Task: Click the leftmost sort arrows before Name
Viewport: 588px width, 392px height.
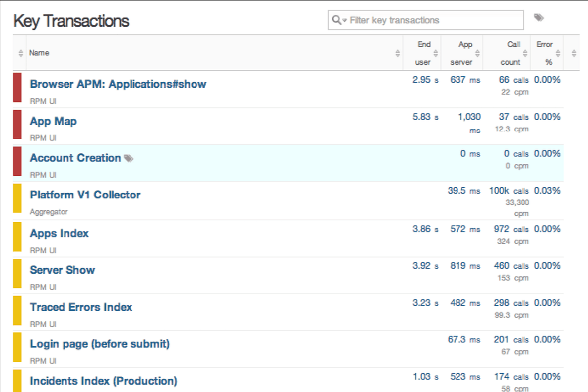Action: pyautogui.click(x=20, y=53)
